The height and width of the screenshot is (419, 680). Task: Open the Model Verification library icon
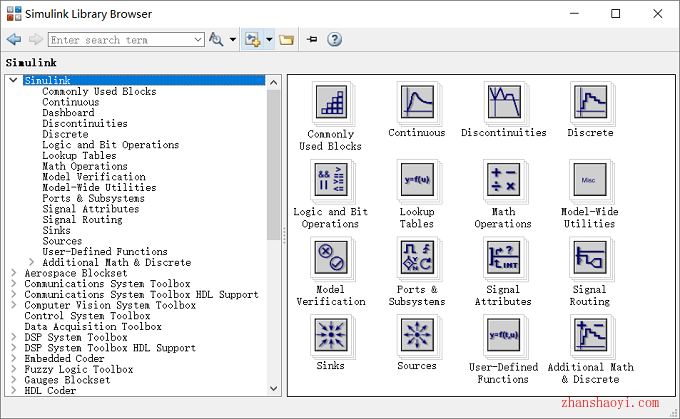click(x=332, y=258)
